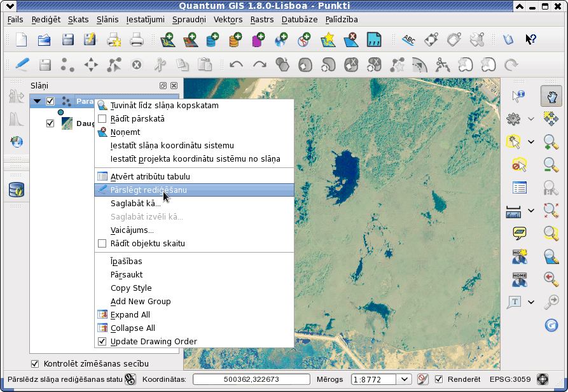Image resolution: width=568 pixels, height=392 pixels.
Task: Click the New Project blank page icon
Action: click(x=22, y=39)
